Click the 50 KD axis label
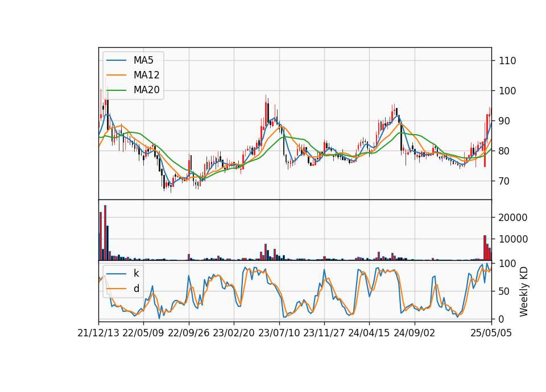The image size is (546, 392). click(504, 291)
